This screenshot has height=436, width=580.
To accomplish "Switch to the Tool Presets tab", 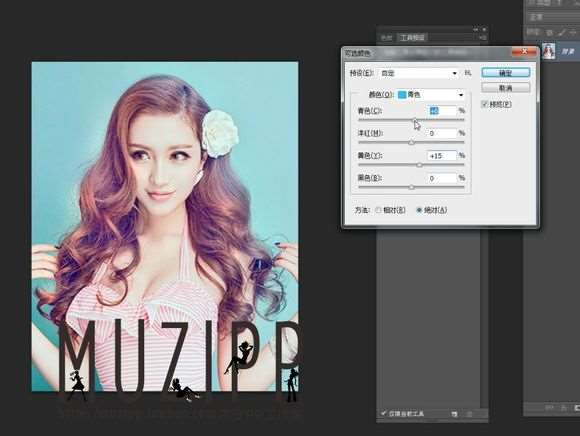I will [412, 37].
